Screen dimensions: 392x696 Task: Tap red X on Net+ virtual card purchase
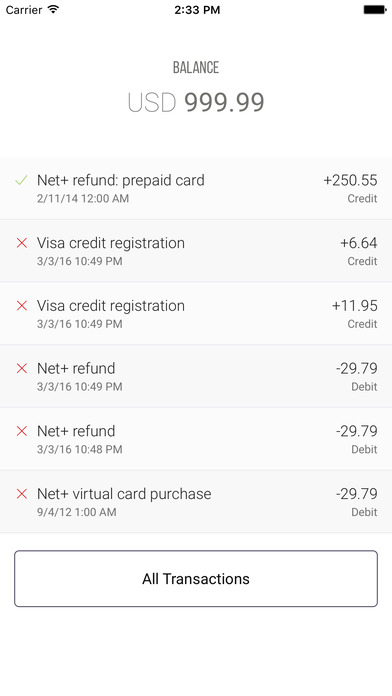point(22,493)
